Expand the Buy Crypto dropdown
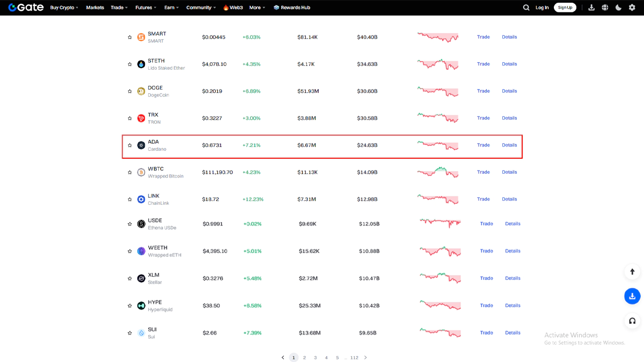 pyautogui.click(x=64, y=8)
